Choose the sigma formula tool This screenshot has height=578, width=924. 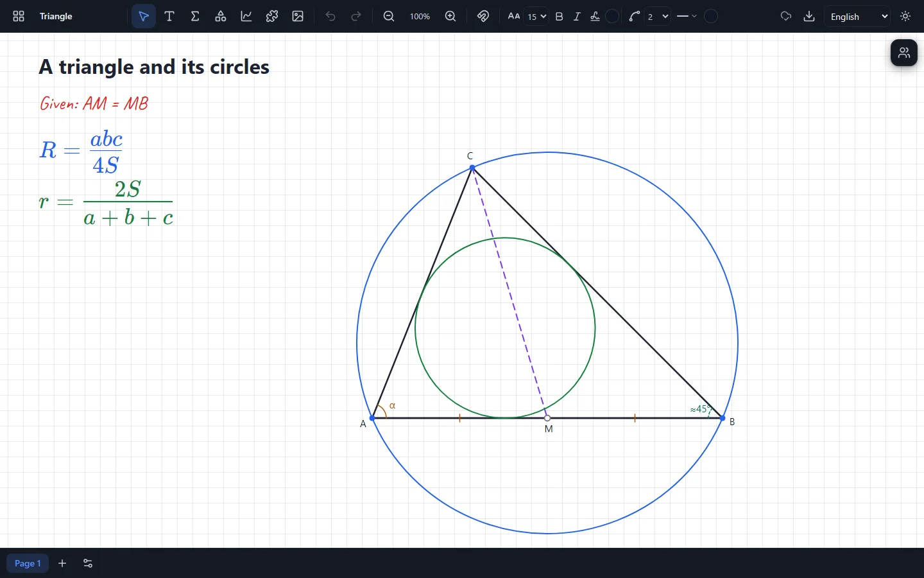195,16
